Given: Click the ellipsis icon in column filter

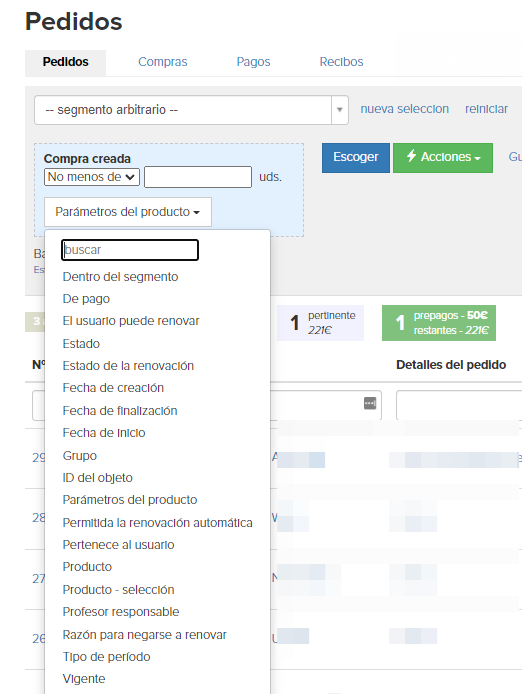Looking at the screenshot, I should tap(370, 403).
